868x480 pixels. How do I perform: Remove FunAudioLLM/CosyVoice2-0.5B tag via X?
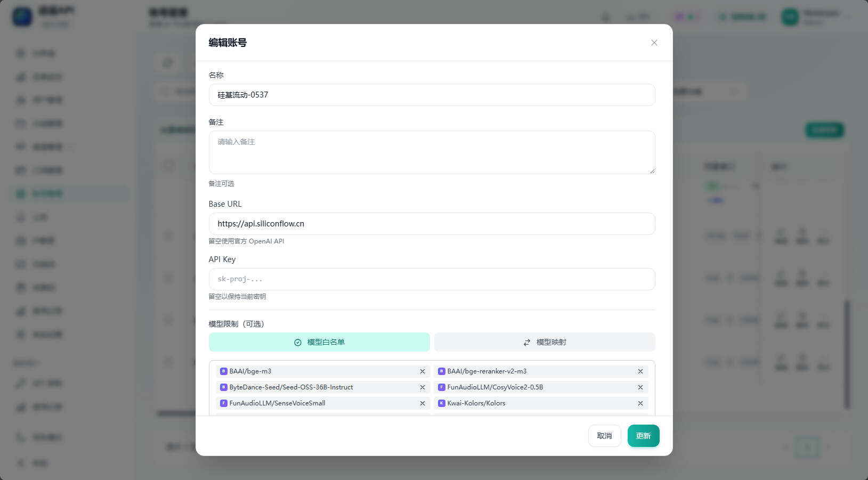pos(640,387)
